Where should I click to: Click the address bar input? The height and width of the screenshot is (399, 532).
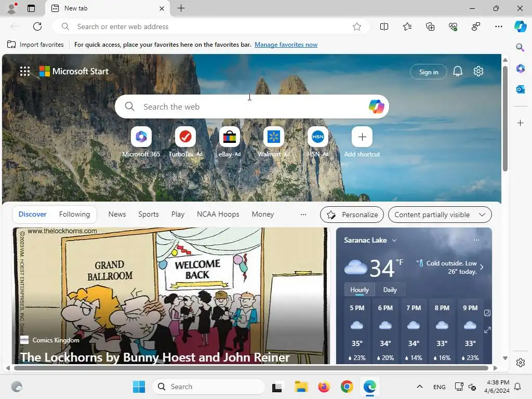click(210, 26)
